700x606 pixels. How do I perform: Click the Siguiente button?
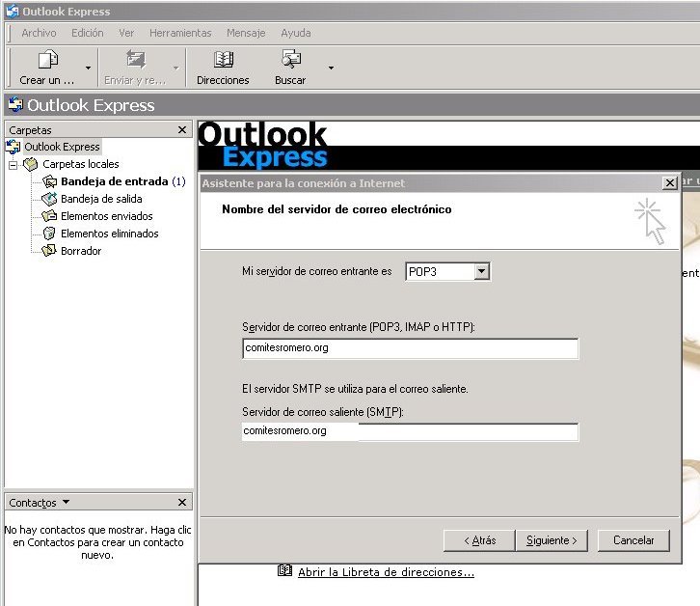[552, 540]
